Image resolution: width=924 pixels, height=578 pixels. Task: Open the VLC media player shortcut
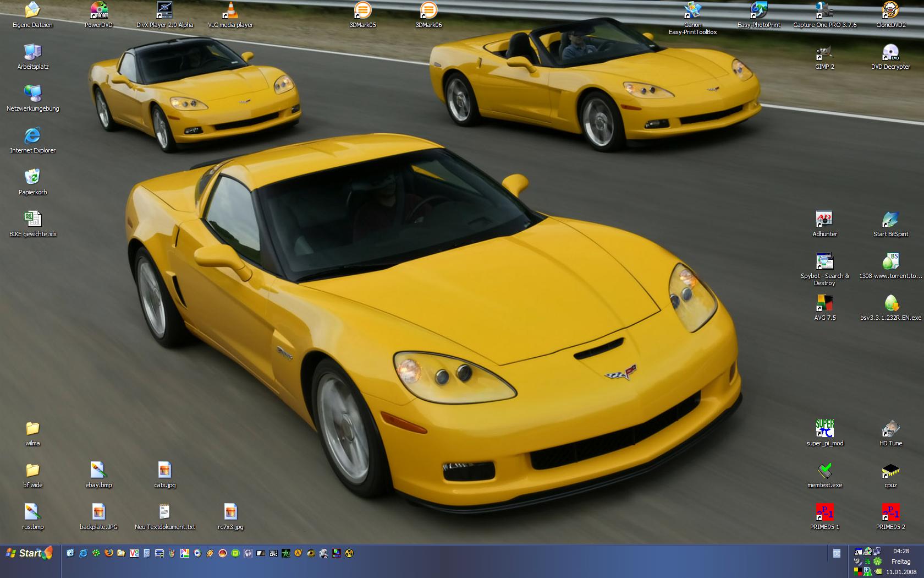coord(230,10)
